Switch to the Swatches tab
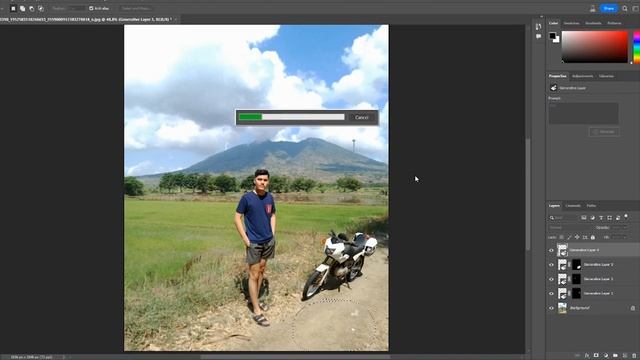 pos(571,23)
